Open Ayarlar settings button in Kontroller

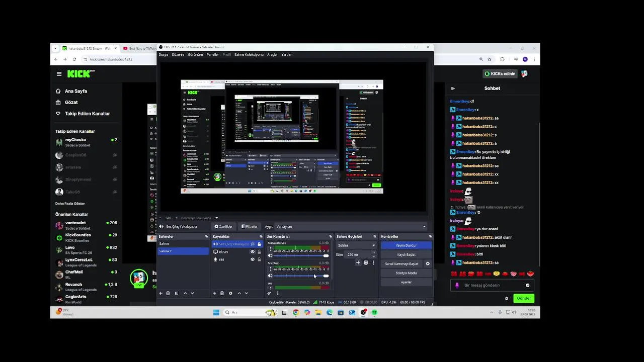click(x=406, y=282)
